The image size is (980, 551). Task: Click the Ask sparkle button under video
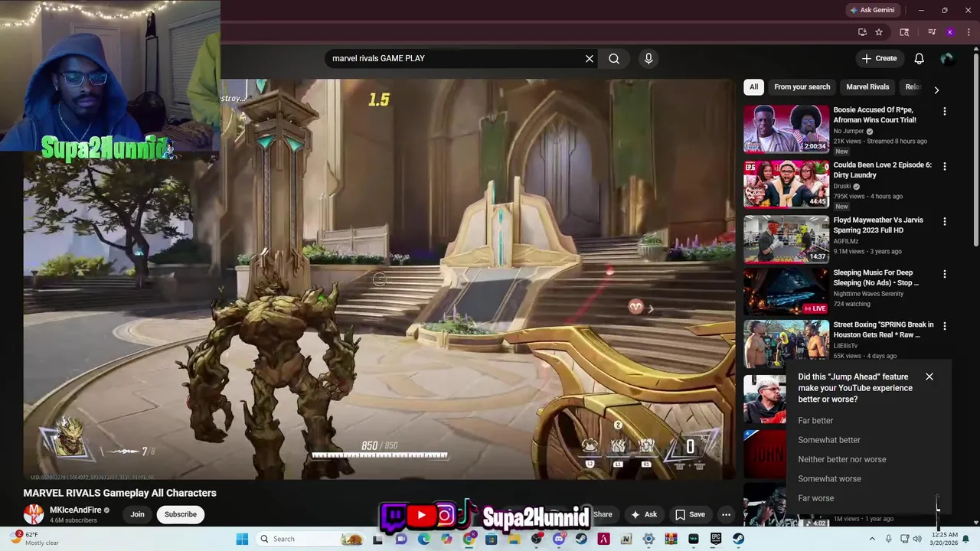pyautogui.click(x=643, y=514)
